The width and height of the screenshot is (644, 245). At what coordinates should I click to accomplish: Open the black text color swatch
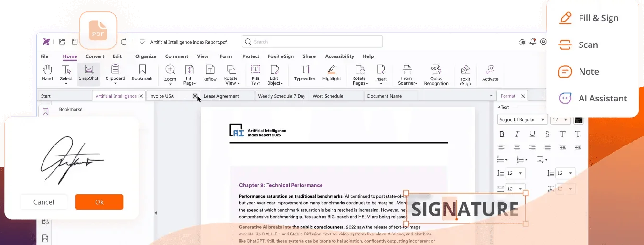click(x=578, y=120)
